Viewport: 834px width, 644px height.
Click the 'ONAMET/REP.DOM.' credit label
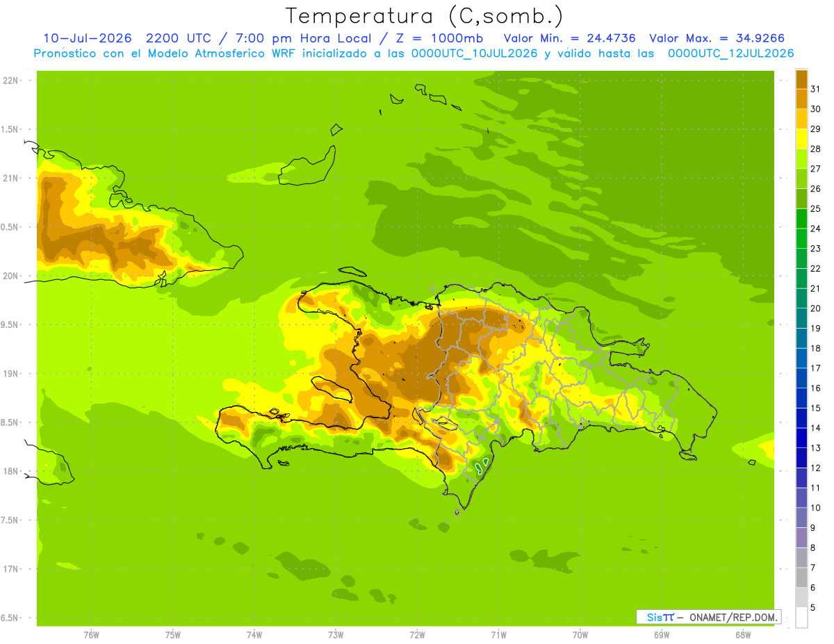pyautogui.click(x=733, y=617)
